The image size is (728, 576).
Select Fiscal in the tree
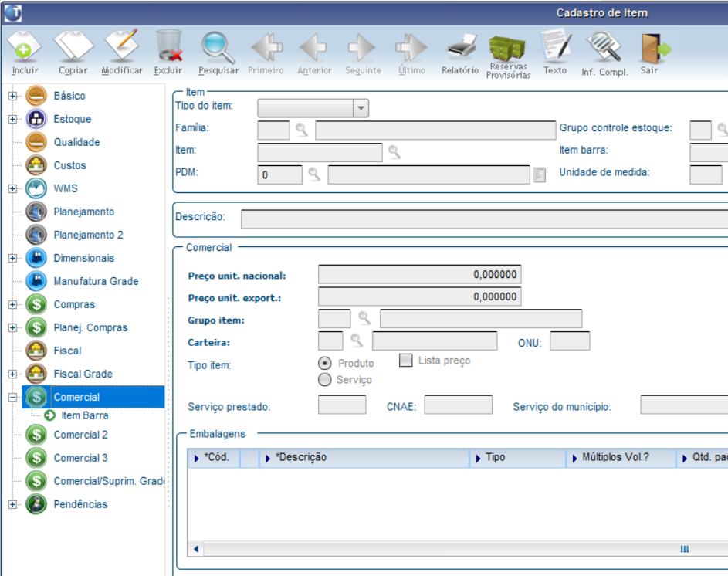pyautogui.click(x=67, y=351)
